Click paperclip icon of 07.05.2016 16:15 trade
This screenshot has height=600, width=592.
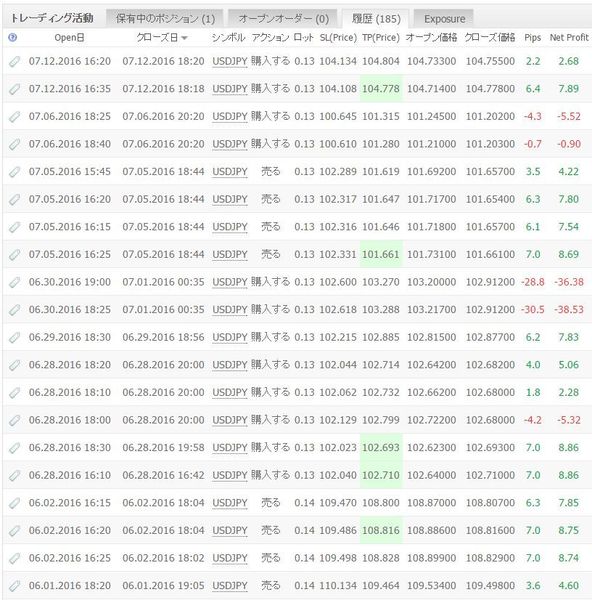(15, 227)
